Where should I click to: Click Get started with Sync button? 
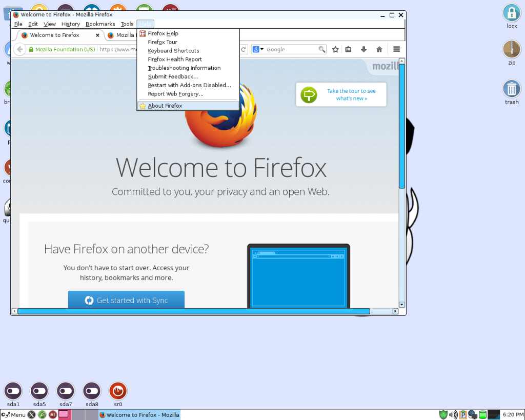point(126,300)
